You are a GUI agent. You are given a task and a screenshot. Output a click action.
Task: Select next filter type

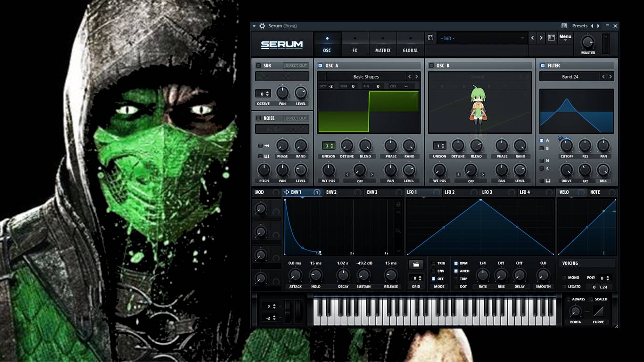point(611,76)
